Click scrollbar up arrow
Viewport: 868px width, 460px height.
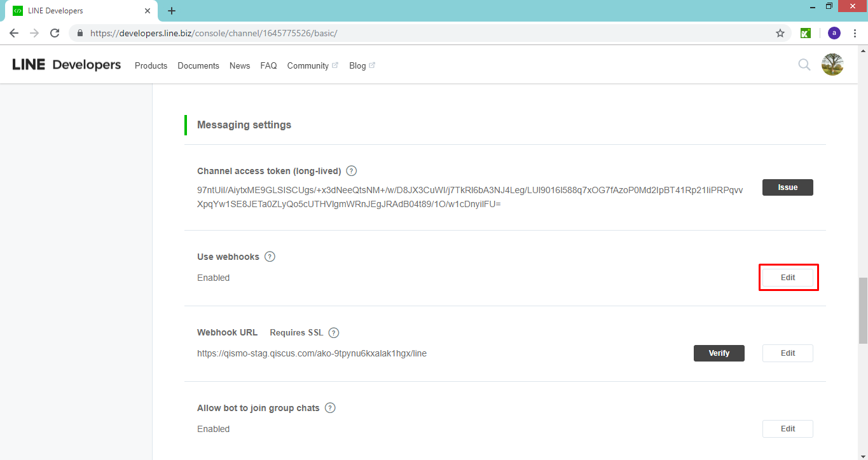[x=862, y=50]
